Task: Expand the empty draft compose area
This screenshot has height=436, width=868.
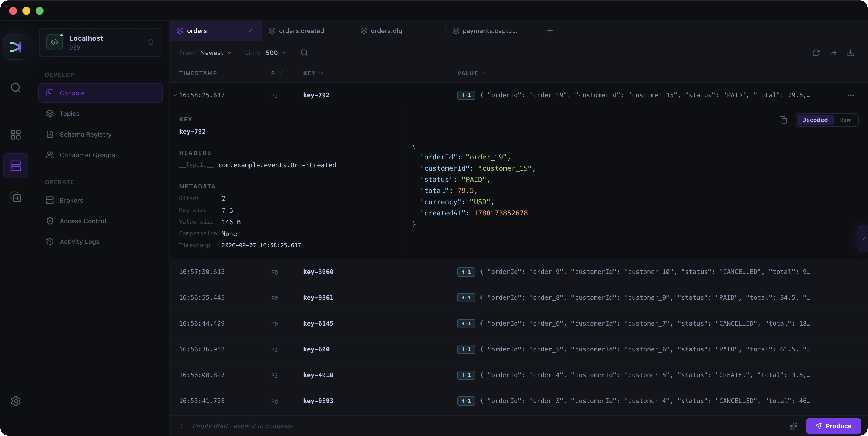Action: pos(182,426)
